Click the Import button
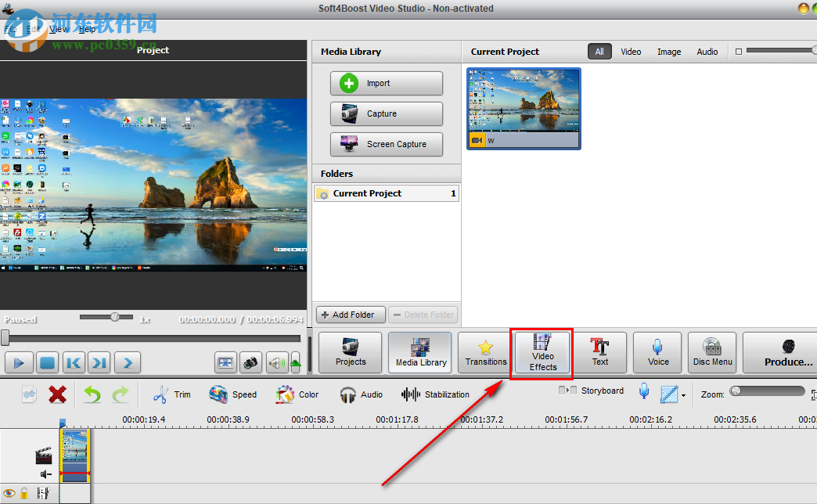This screenshot has height=504, width=817. [386, 84]
